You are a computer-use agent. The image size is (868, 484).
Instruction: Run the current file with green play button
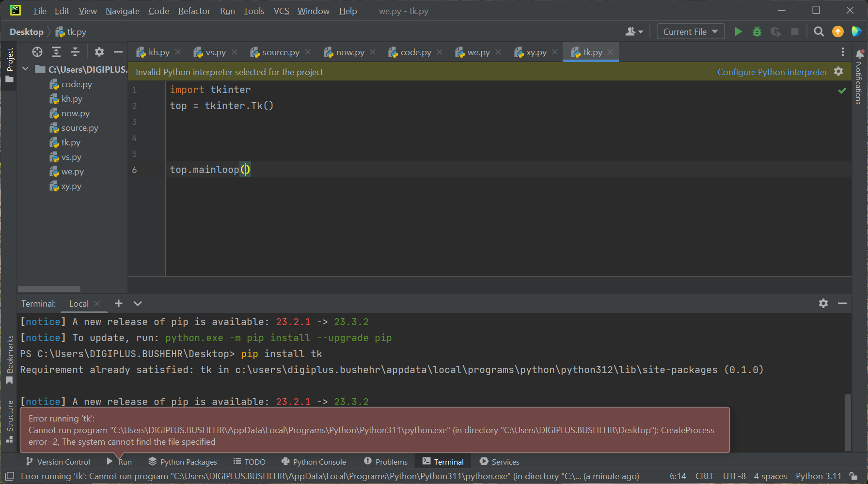738,32
